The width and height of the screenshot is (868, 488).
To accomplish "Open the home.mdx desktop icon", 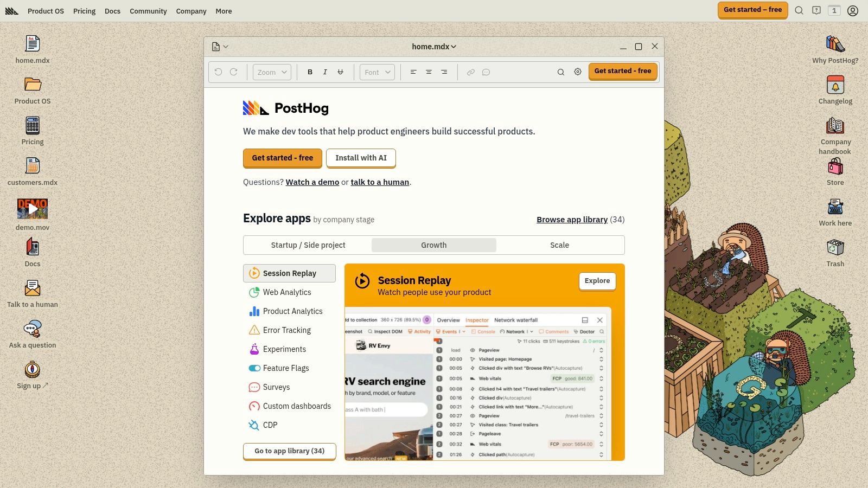I will click(33, 49).
